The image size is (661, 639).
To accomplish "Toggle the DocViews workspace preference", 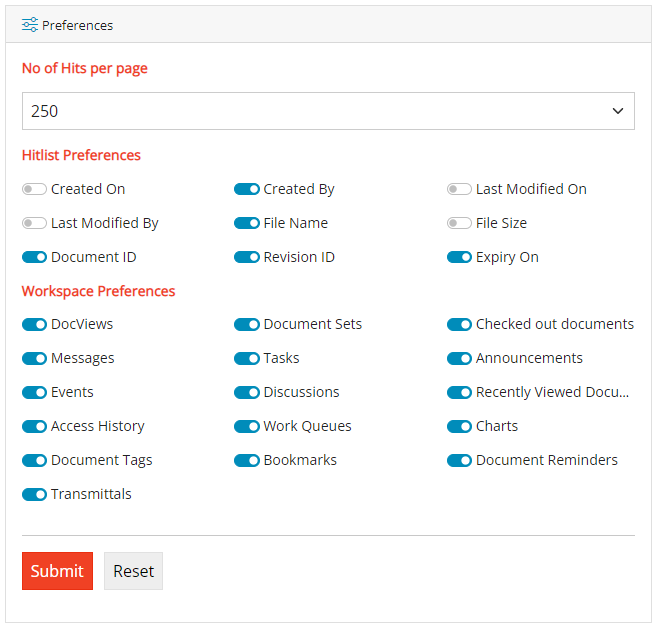I will tap(35, 324).
